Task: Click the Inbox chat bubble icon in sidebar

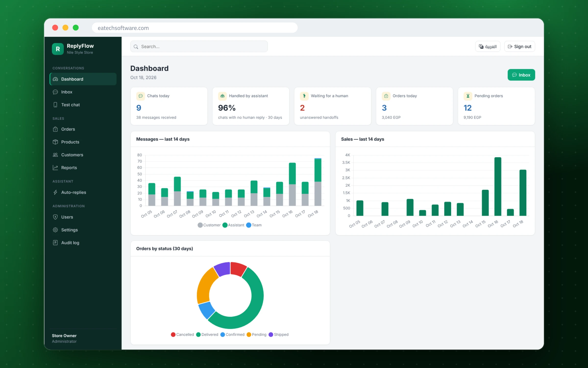Action: (x=55, y=92)
